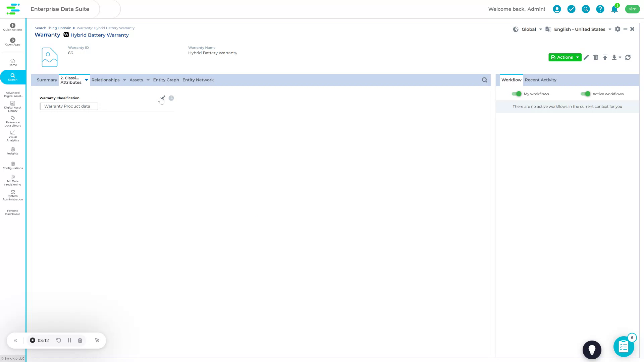
Task: Click the magnifier icon in the tab bar
Action: [x=484, y=80]
